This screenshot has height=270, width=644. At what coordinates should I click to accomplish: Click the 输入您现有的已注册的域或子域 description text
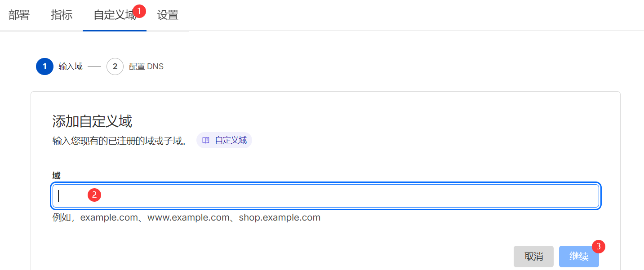[x=120, y=141]
